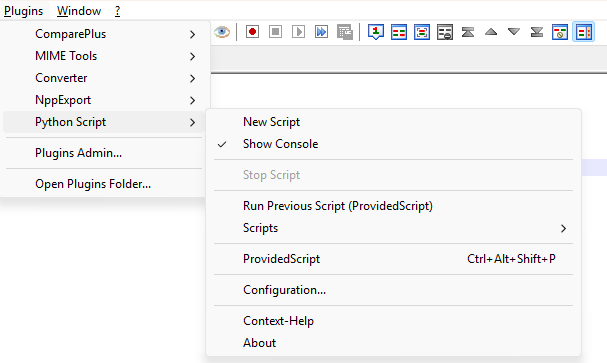Click the ComparePlus Compare icon
This screenshot has width=607, height=363.
click(x=399, y=32)
